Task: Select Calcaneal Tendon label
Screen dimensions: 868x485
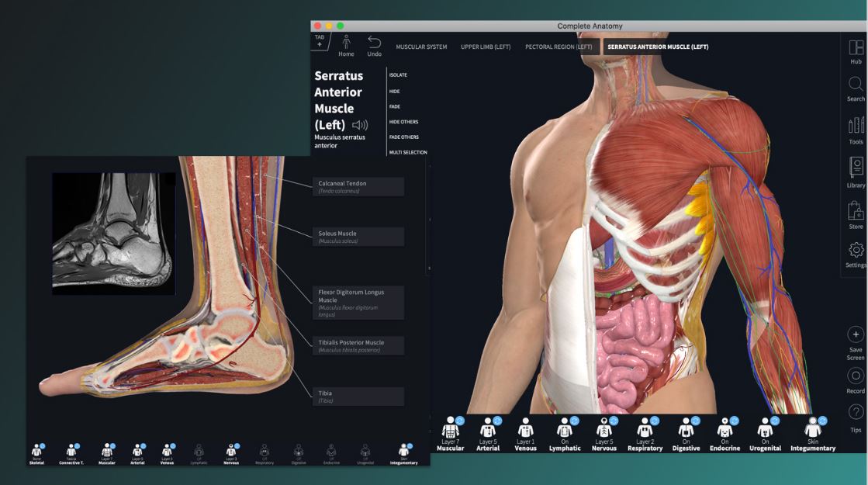Action: click(358, 186)
